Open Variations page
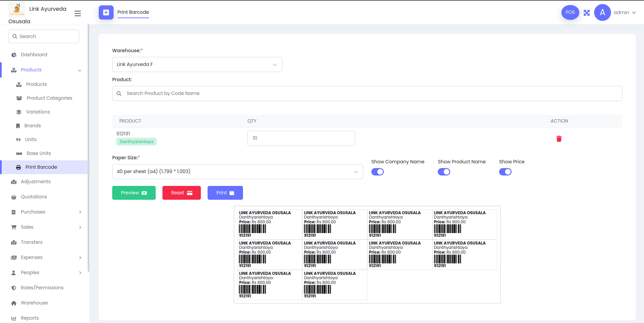This screenshot has height=323, width=644. (38, 112)
